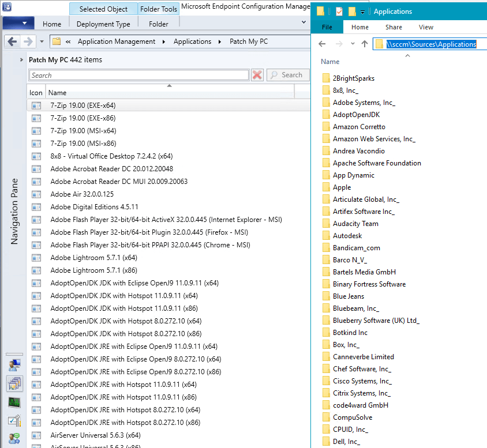The height and width of the screenshot is (448, 487).
Task: Click the File Explorer forward arrow
Action: (x=339, y=44)
